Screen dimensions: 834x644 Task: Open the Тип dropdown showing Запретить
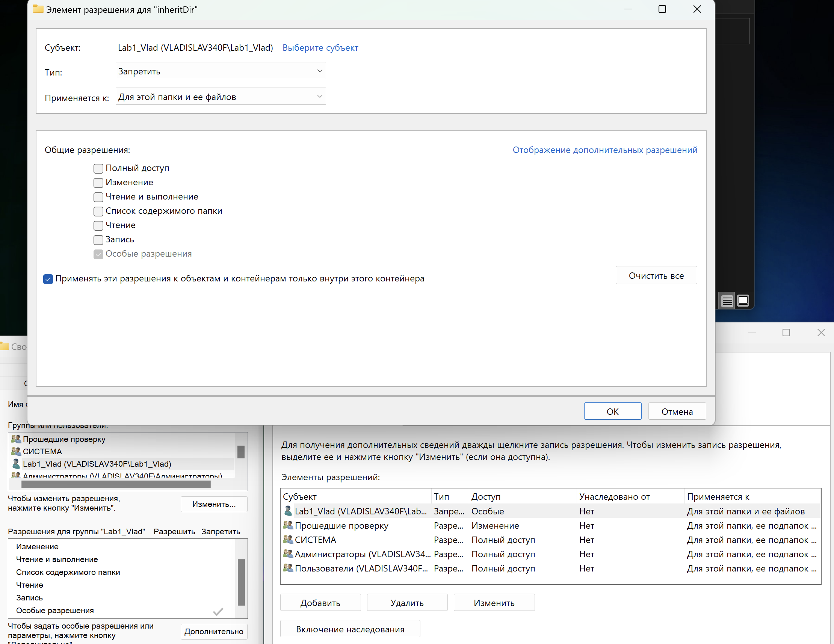point(221,71)
